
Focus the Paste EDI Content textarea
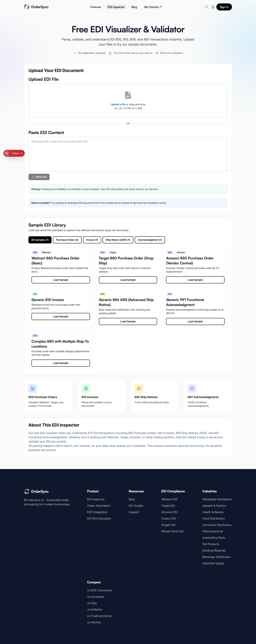[128, 154]
